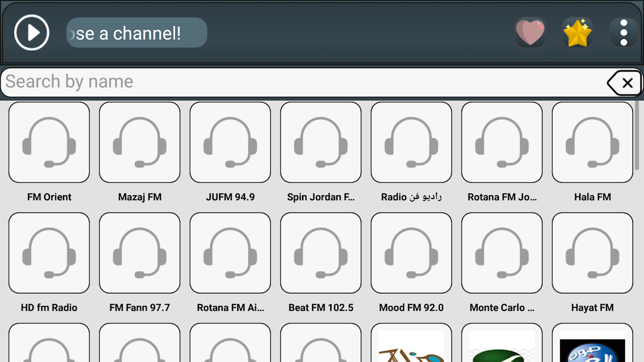Open station thumbnail with dark blue round logo
This screenshot has height=362, width=644.
[592, 343]
